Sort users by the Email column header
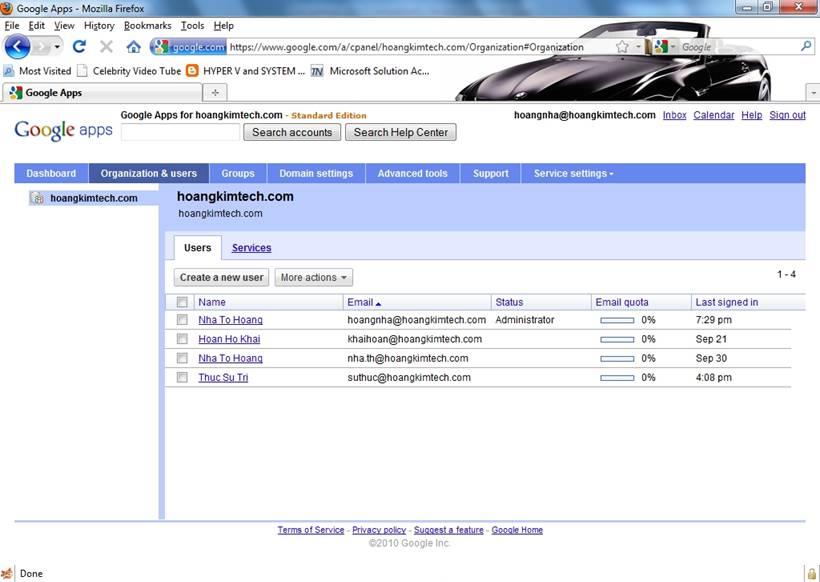Image resolution: width=820 pixels, height=582 pixels. click(x=364, y=302)
